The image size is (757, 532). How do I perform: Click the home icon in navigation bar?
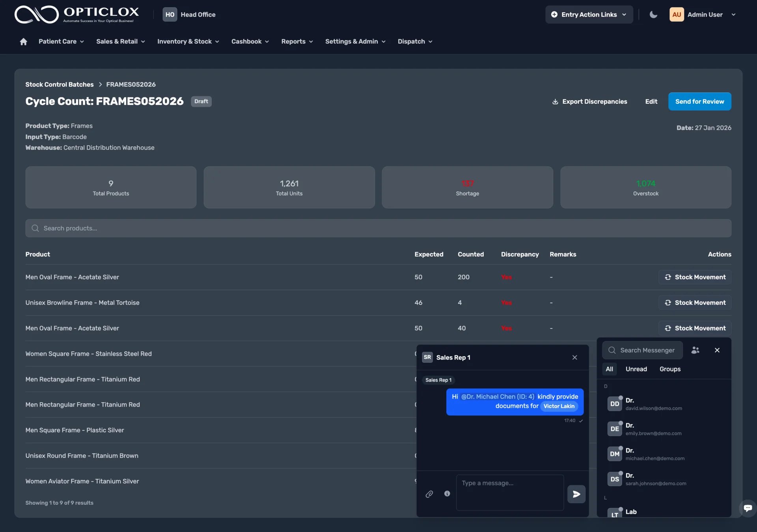click(23, 41)
